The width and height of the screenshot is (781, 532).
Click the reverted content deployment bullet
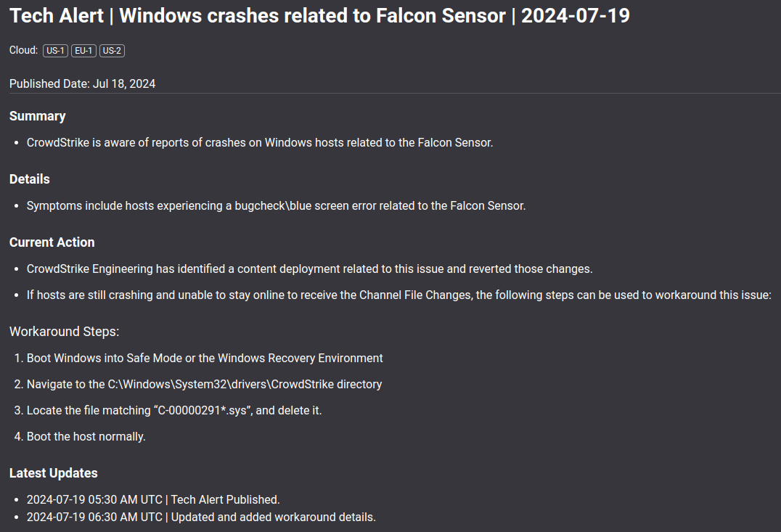(x=309, y=269)
